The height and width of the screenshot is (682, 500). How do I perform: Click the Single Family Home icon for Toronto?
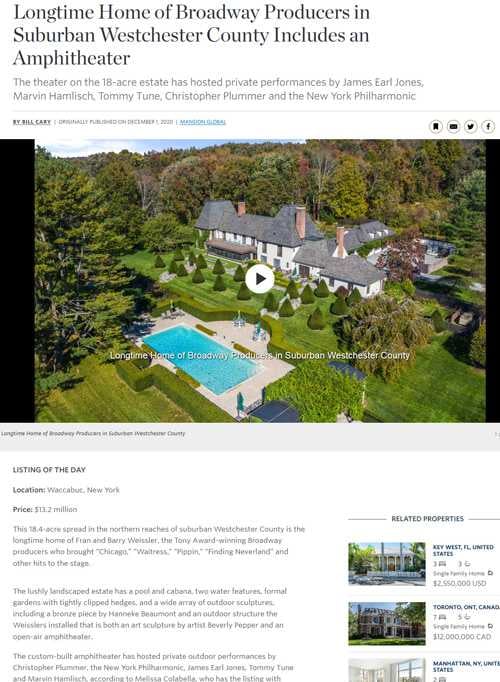pos(490,626)
